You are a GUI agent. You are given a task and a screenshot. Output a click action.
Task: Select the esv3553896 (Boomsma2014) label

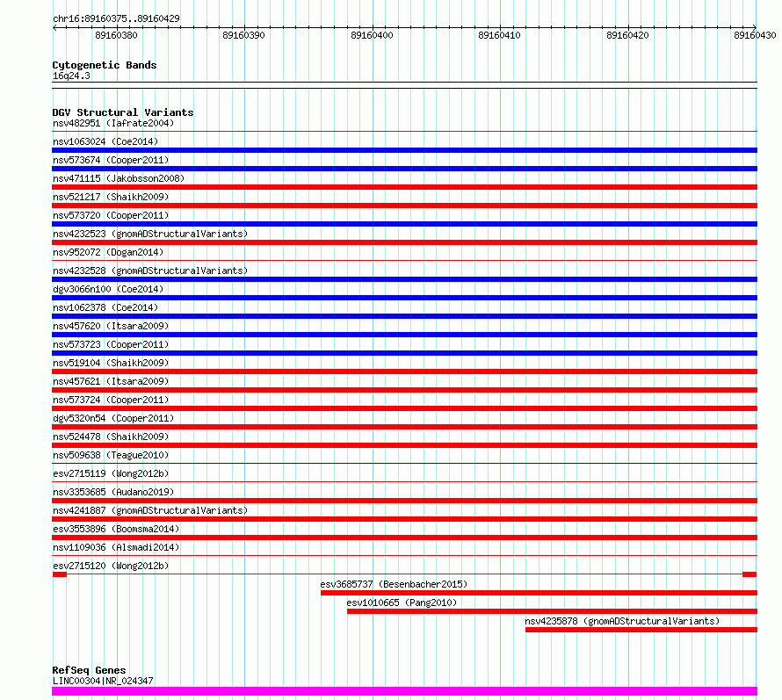[116, 529]
